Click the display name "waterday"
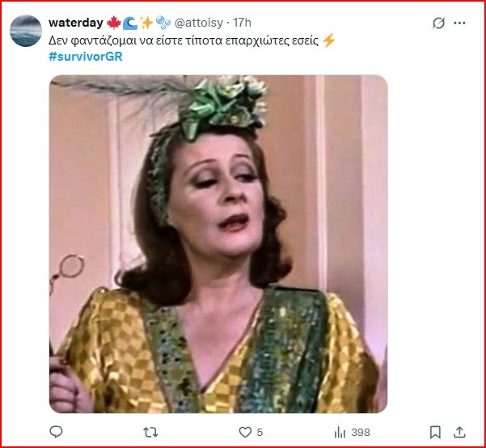The height and width of the screenshot is (448, 486). click(75, 23)
